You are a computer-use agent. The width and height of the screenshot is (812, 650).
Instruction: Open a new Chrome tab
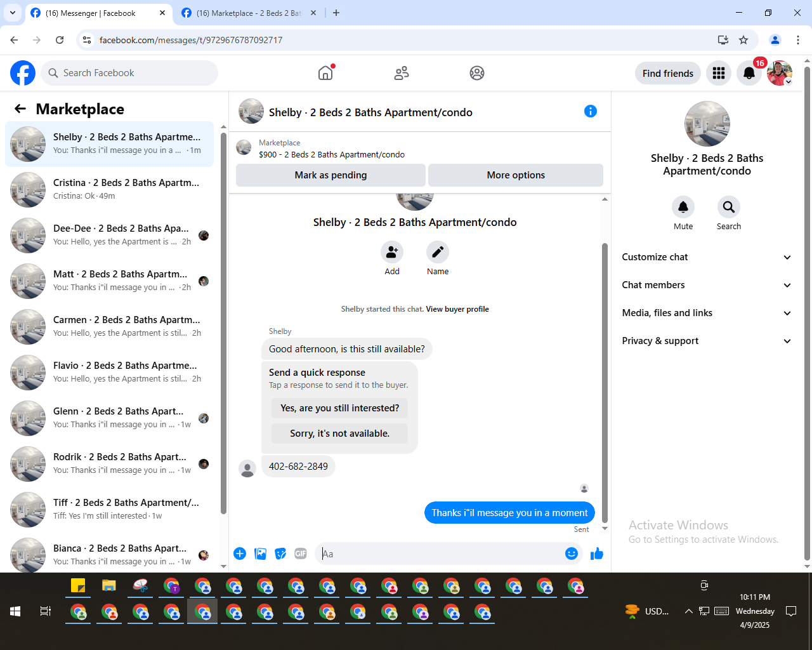[x=336, y=13]
